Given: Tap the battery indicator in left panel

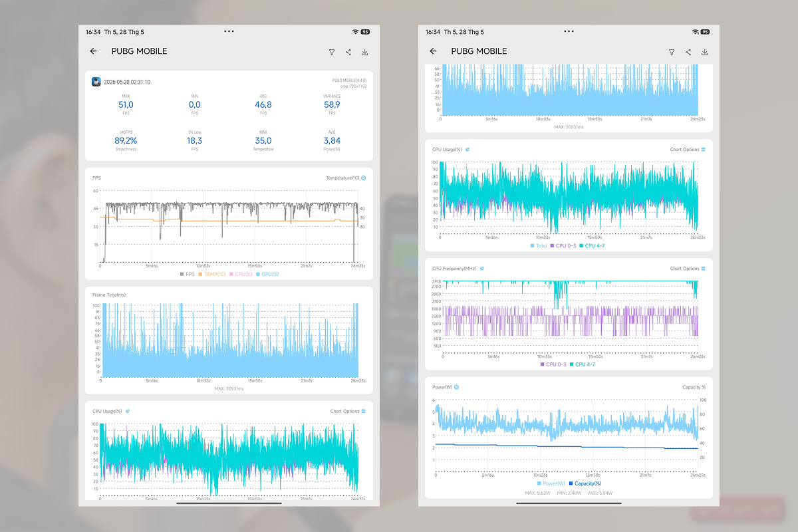Looking at the screenshot, I should 365,31.
